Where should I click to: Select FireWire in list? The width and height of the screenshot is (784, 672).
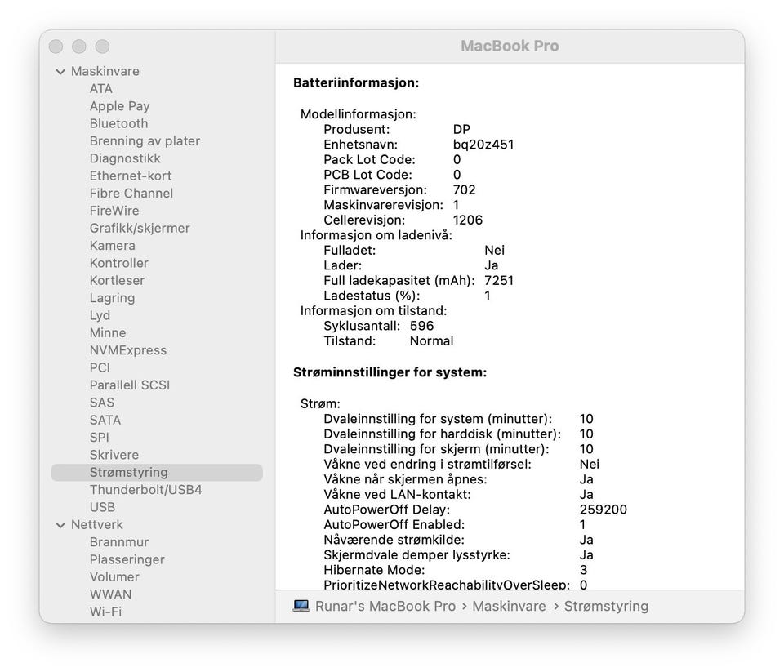coord(114,211)
